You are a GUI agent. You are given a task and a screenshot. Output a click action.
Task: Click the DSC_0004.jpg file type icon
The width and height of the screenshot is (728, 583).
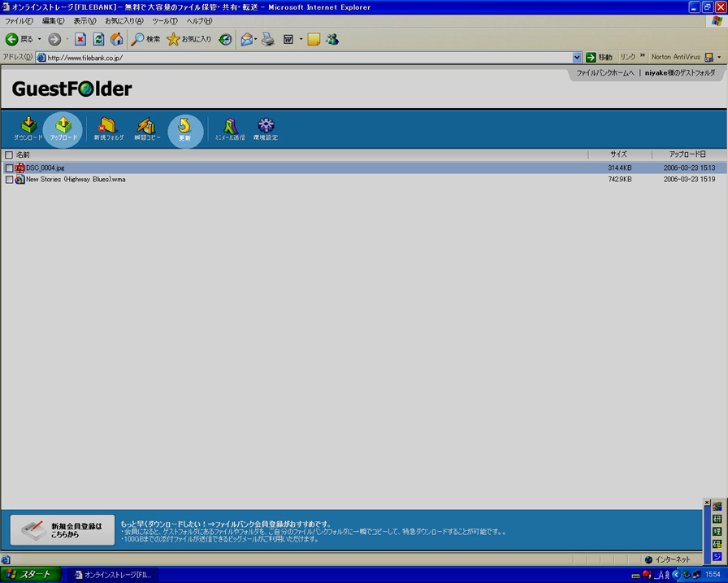coord(19,168)
